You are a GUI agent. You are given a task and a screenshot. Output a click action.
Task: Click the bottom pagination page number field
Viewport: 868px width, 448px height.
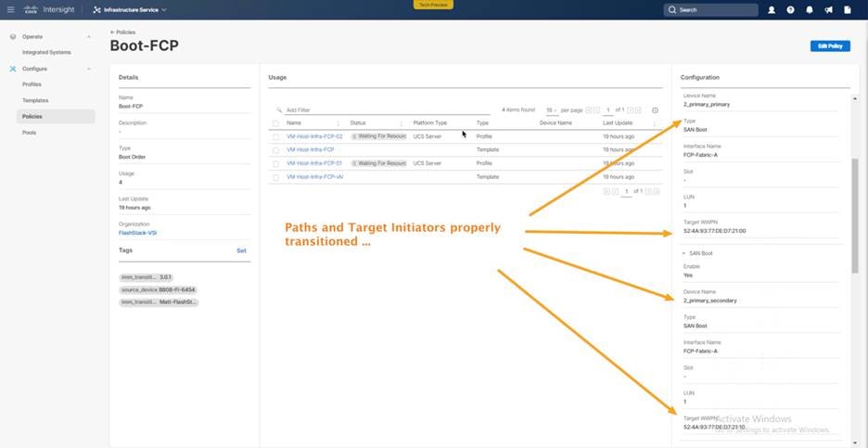click(x=626, y=191)
